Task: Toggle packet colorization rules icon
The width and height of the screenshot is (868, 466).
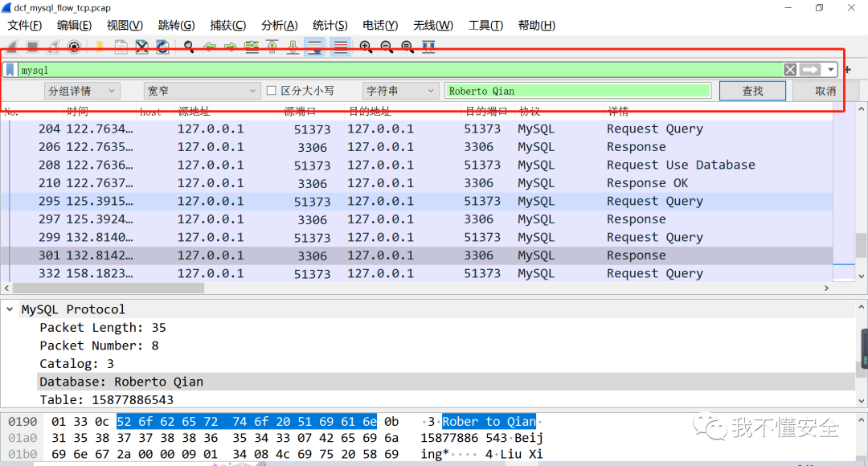Action: coord(341,47)
